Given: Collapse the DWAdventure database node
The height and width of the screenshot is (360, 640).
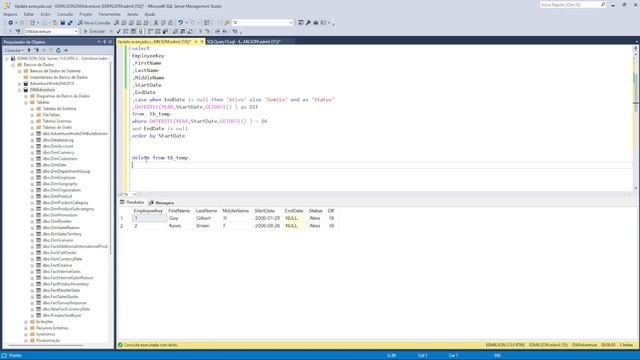Looking at the screenshot, I should 20,90.
